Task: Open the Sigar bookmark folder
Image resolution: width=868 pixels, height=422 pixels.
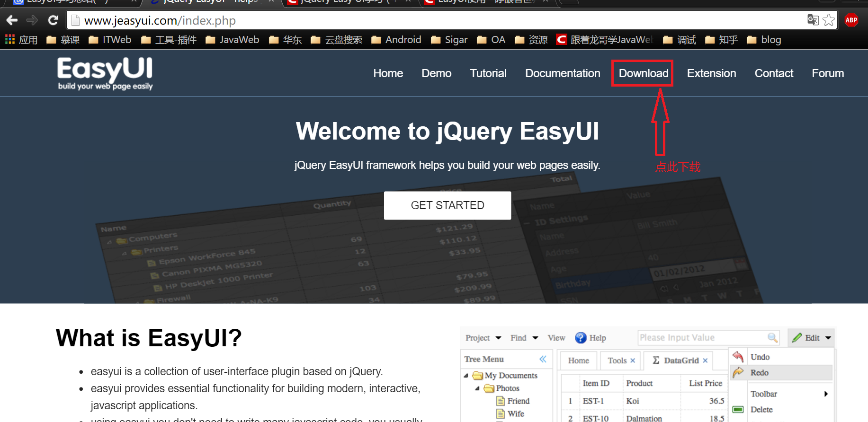Action: (449, 40)
